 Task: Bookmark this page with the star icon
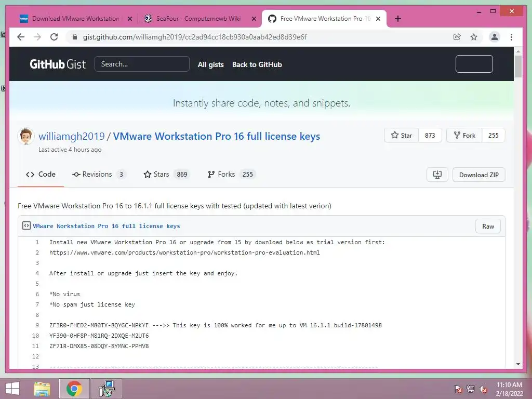point(474,37)
